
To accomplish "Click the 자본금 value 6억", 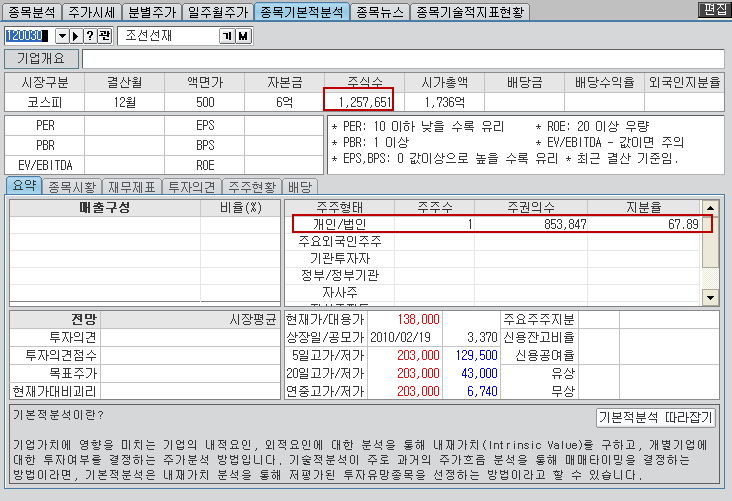I will point(284,102).
